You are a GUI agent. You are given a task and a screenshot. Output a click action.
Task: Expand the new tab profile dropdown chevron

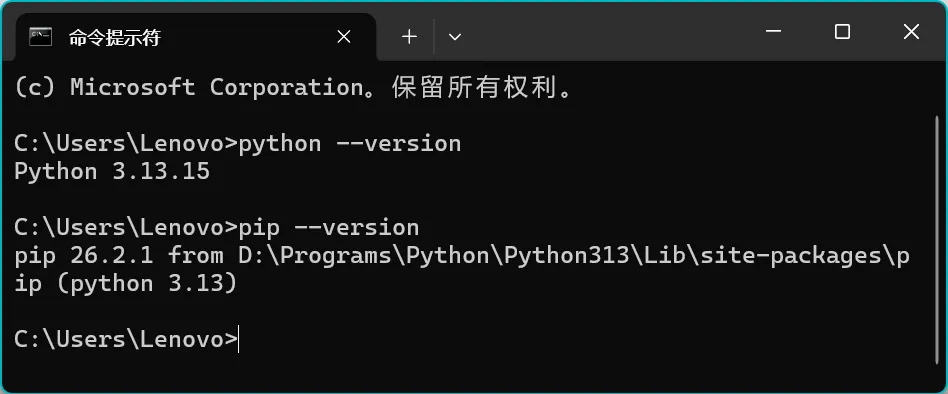(455, 37)
